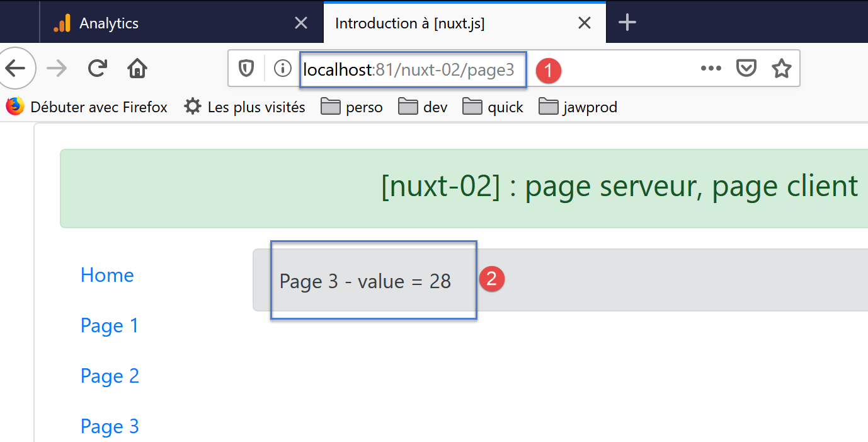The image size is (868, 442).
Task: Navigate to the Home link in sidebar
Action: 107,275
